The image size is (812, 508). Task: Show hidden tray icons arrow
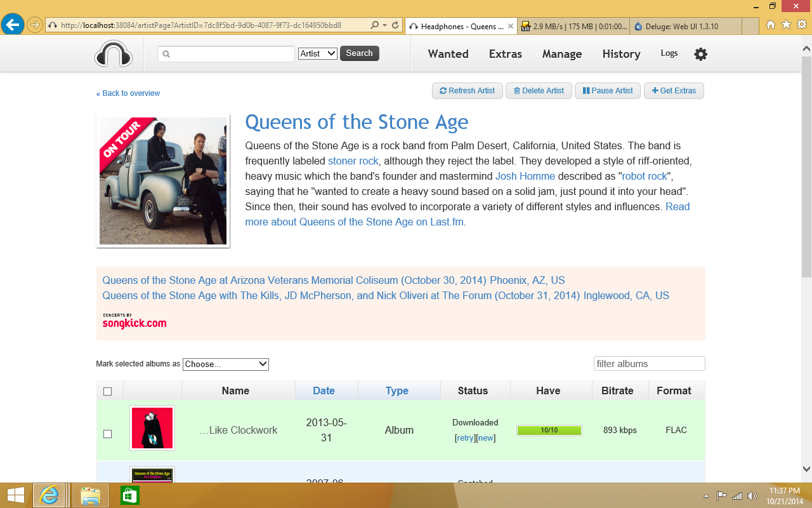[x=707, y=496]
